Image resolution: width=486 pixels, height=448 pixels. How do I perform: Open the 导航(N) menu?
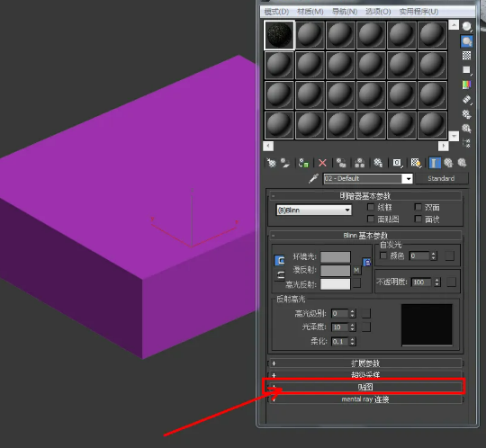tap(345, 12)
